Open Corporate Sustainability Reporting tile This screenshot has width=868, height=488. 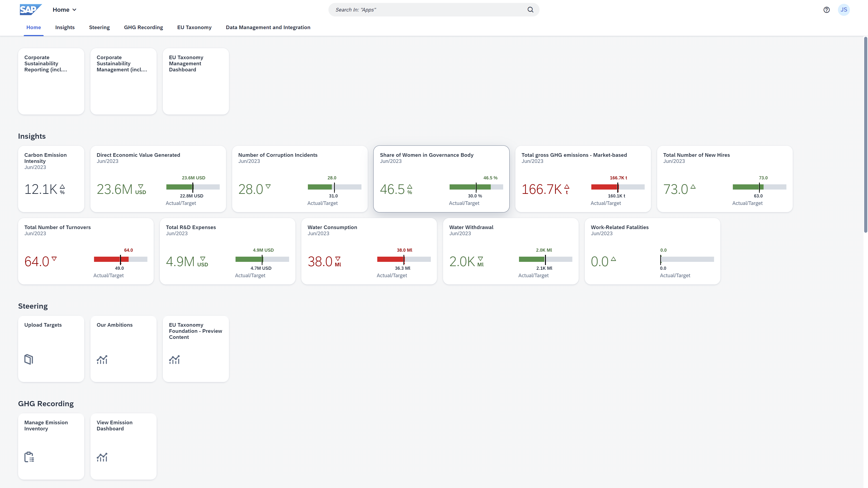51,81
